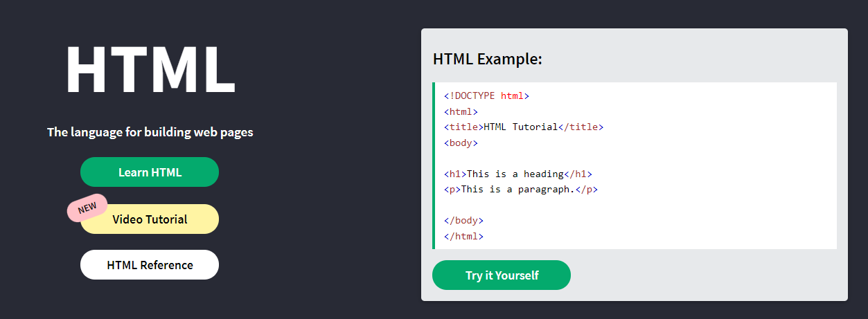Click the green Learn HTML button
The height and width of the screenshot is (319, 868).
(150, 172)
